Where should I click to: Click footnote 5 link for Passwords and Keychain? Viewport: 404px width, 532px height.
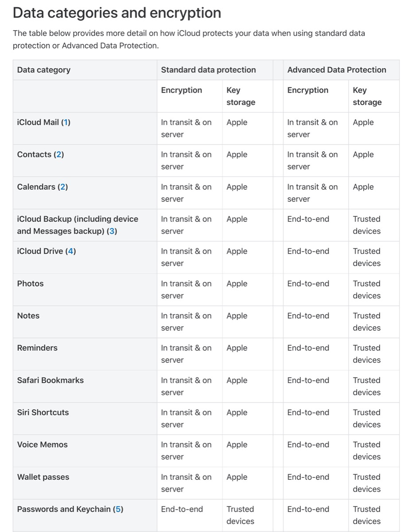[118, 509]
